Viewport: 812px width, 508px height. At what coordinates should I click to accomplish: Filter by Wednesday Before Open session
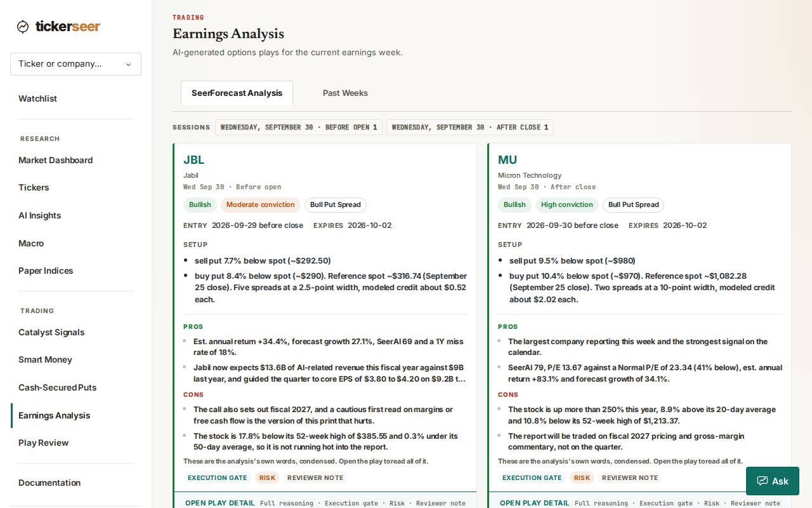299,127
